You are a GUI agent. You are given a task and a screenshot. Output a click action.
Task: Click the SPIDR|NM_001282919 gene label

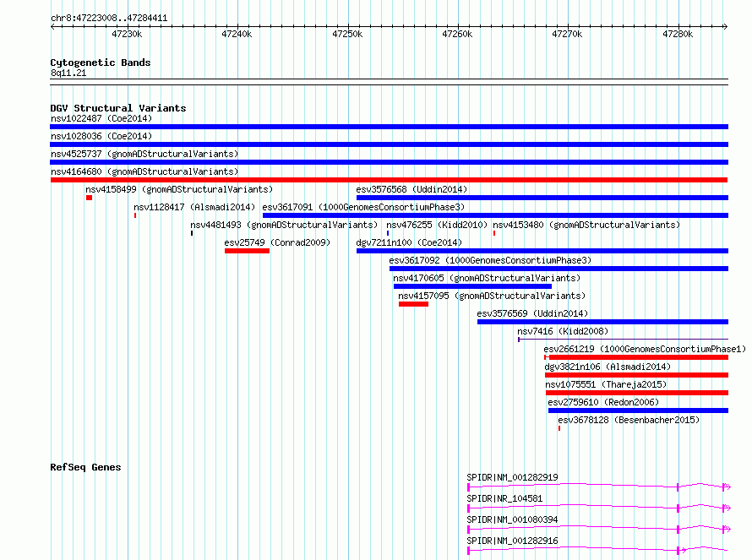tap(512, 477)
